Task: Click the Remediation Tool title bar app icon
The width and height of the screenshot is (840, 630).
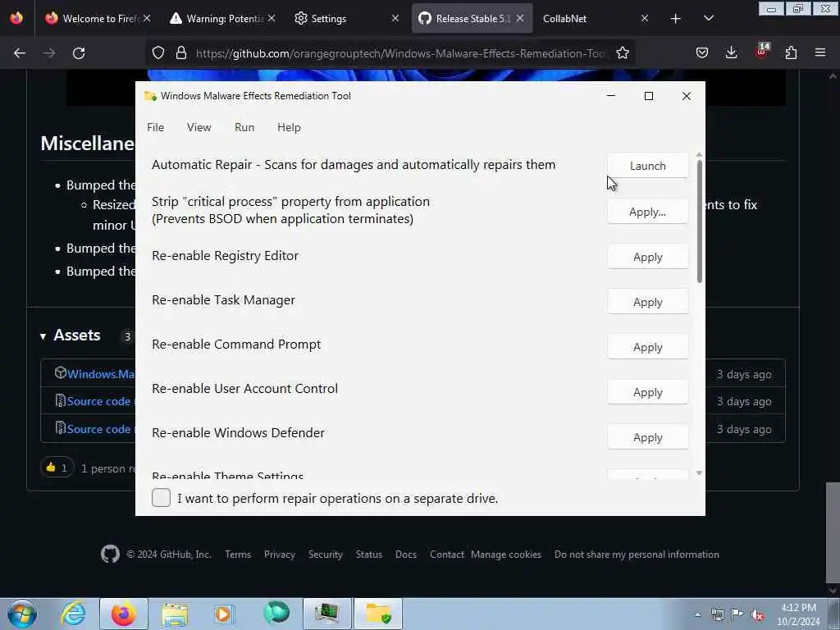Action: point(150,96)
